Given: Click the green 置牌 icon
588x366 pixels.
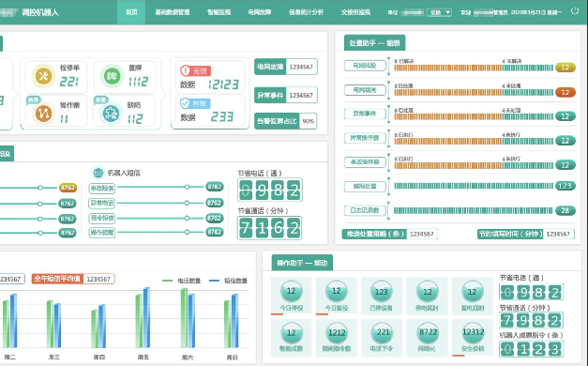Looking at the screenshot, I should 113,76.
